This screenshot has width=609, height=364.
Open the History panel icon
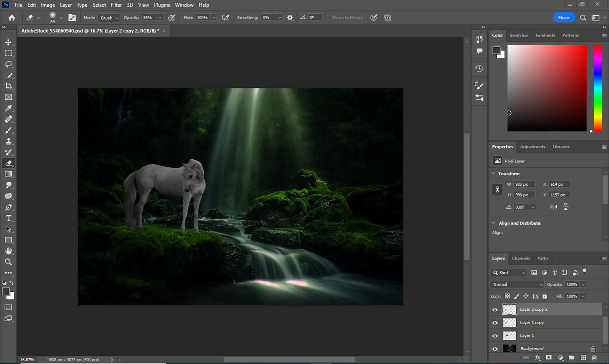pyautogui.click(x=479, y=68)
